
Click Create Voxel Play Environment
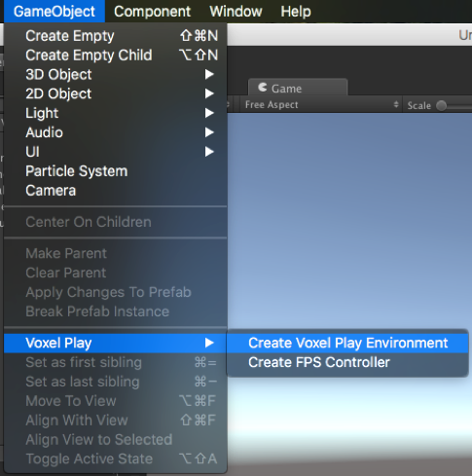(x=347, y=343)
